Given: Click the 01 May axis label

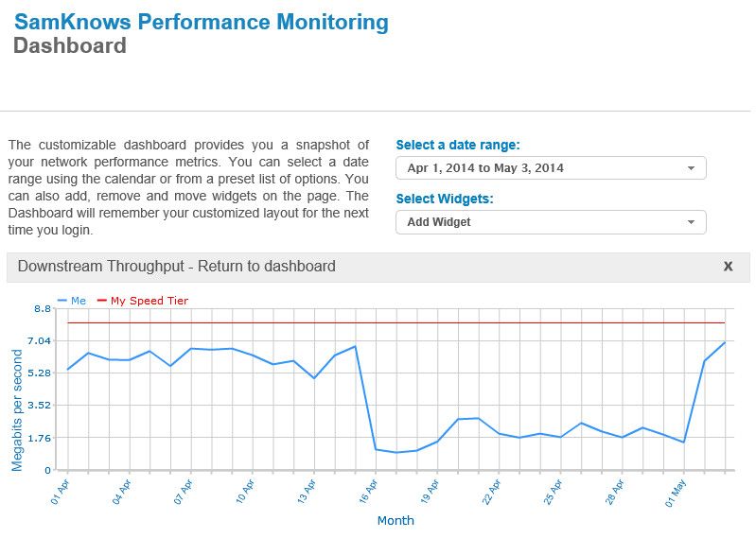Looking at the screenshot, I should pos(676,494).
